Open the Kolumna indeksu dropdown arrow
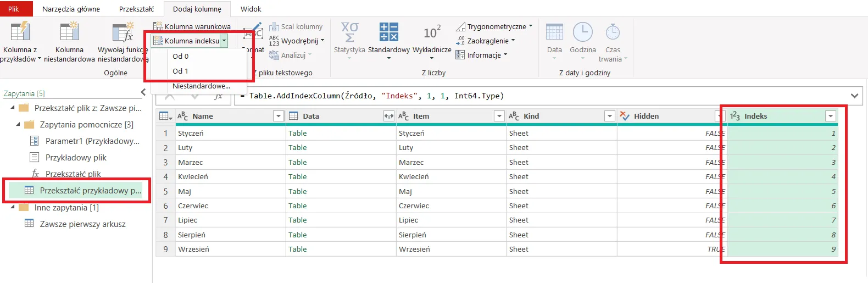 224,41
